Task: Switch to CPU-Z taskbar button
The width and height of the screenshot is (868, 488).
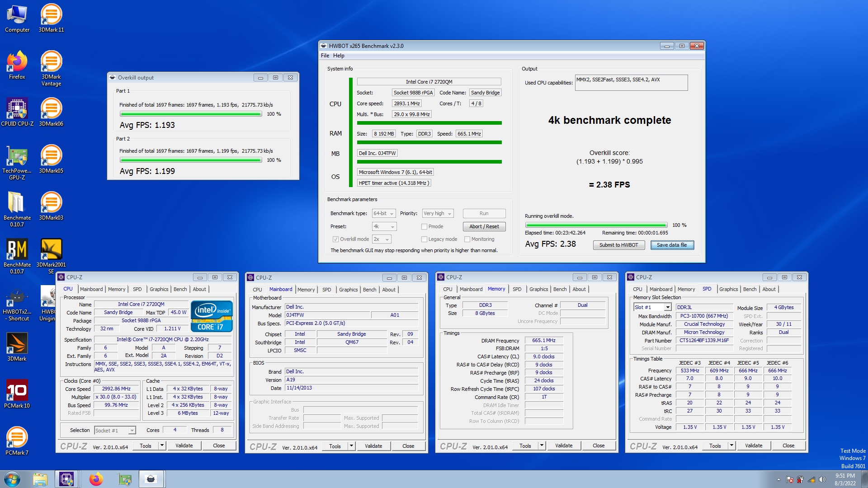Action: (66, 479)
